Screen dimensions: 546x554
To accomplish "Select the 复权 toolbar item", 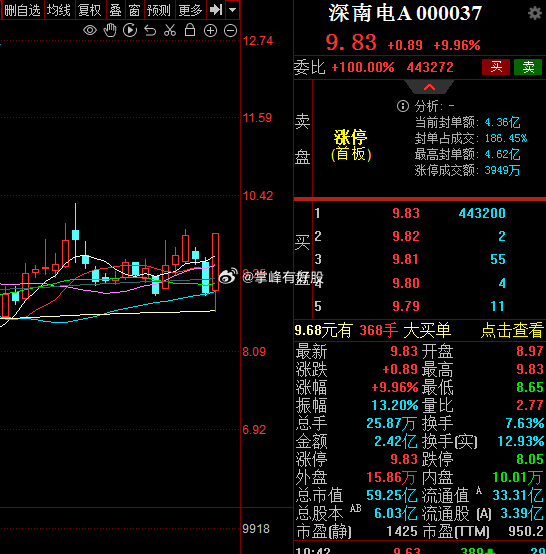I will tap(90, 10).
